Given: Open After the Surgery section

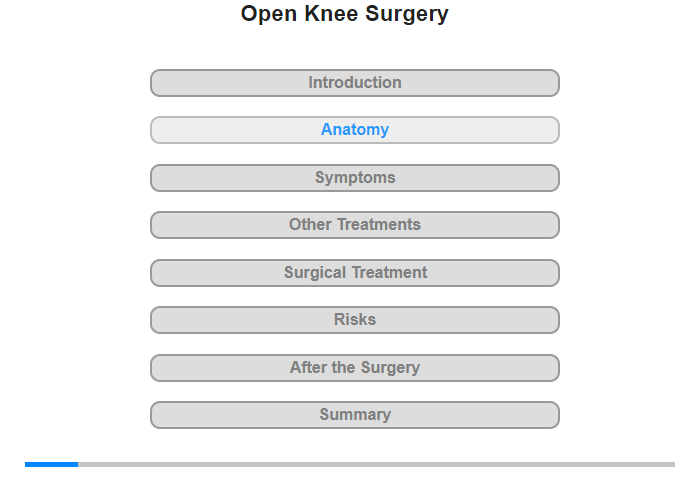Looking at the screenshot, I should 354,368.
